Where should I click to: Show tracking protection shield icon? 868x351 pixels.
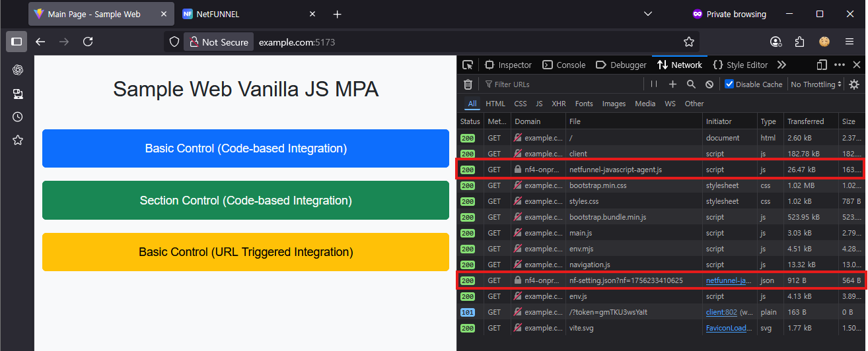pyautogui.click(x=174, y=42)
